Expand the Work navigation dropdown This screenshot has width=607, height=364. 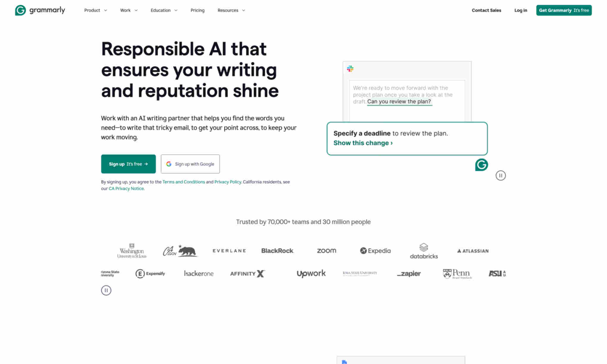coord(128,10)
